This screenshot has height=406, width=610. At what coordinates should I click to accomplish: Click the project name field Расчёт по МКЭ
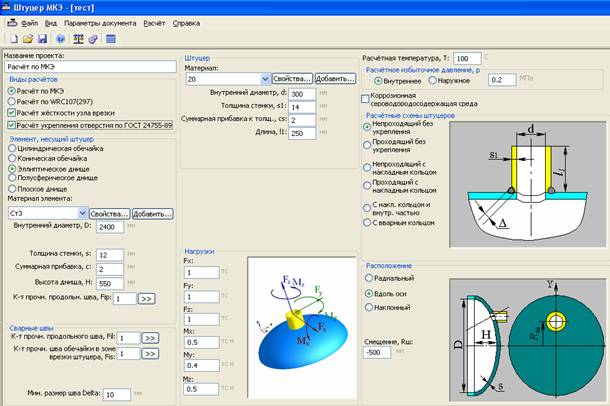90,67
